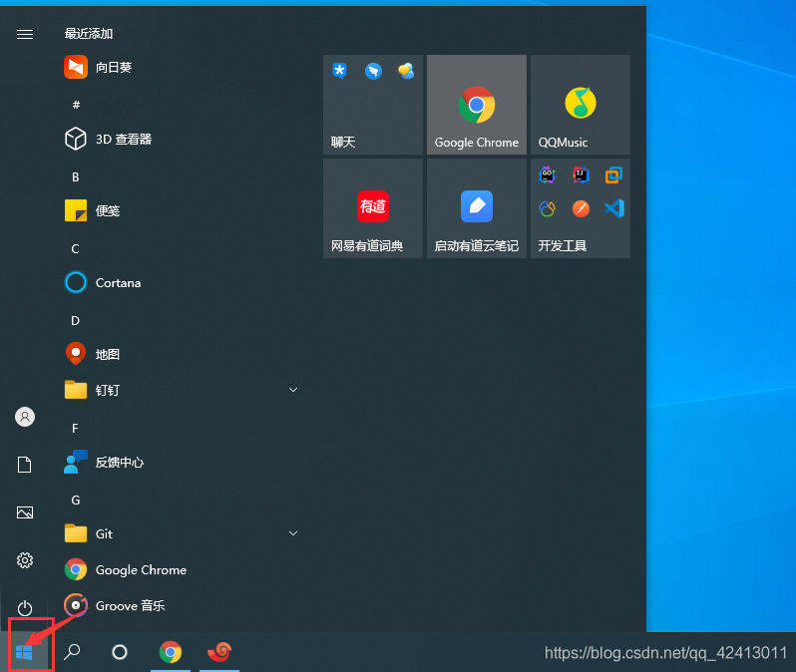This screenshot has width=796, height=672.
Task: Open Settings gear in the Start menu
Action: pos(24,560)
